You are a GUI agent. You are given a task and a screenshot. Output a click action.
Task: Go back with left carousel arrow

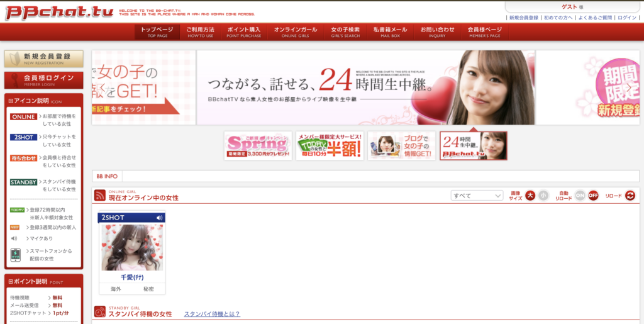[x=103, y=87]
